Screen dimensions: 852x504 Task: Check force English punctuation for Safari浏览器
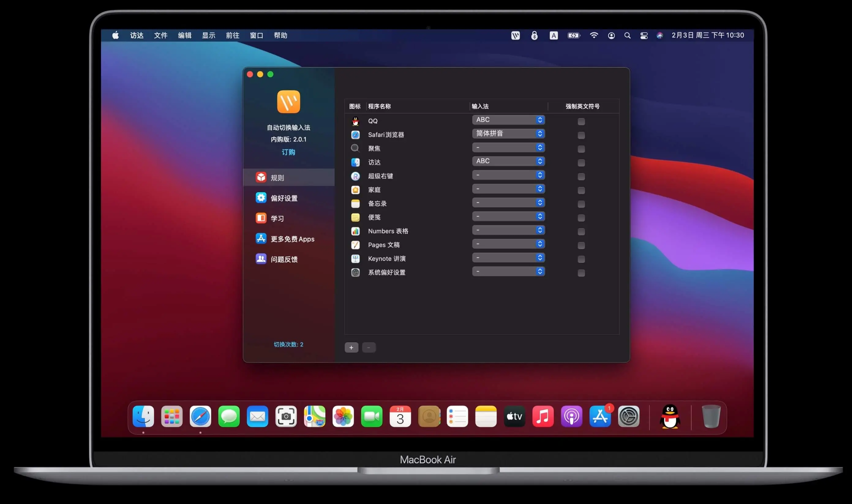[x=581, y=135]
